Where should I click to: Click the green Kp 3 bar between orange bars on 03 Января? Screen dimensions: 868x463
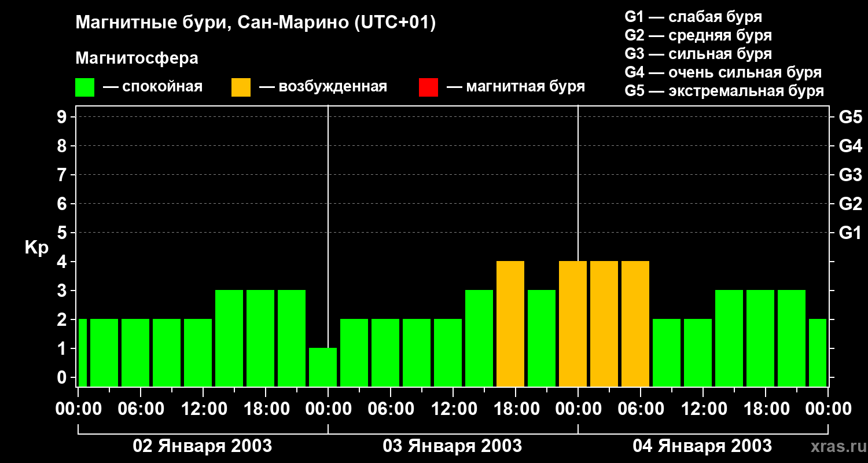(542, 338)
